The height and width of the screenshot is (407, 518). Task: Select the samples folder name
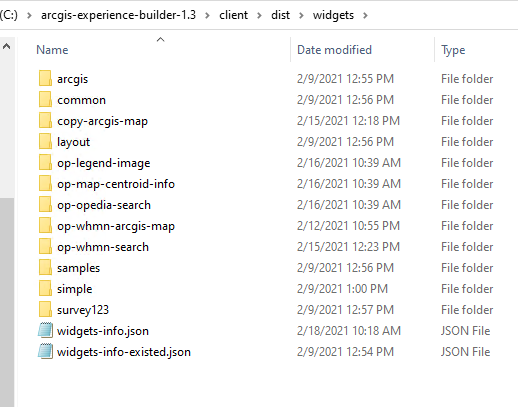click(78, 268)
